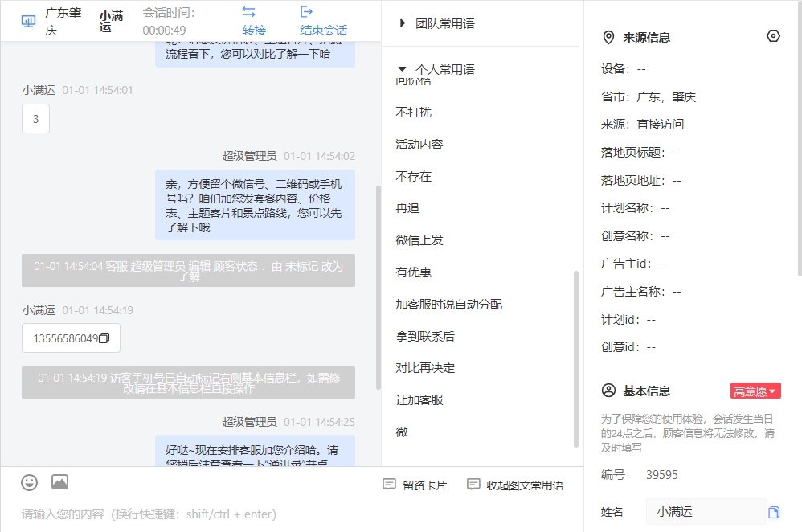
Task: Open the 高意愿 status dropdown
Action: (x=755, y=391)
